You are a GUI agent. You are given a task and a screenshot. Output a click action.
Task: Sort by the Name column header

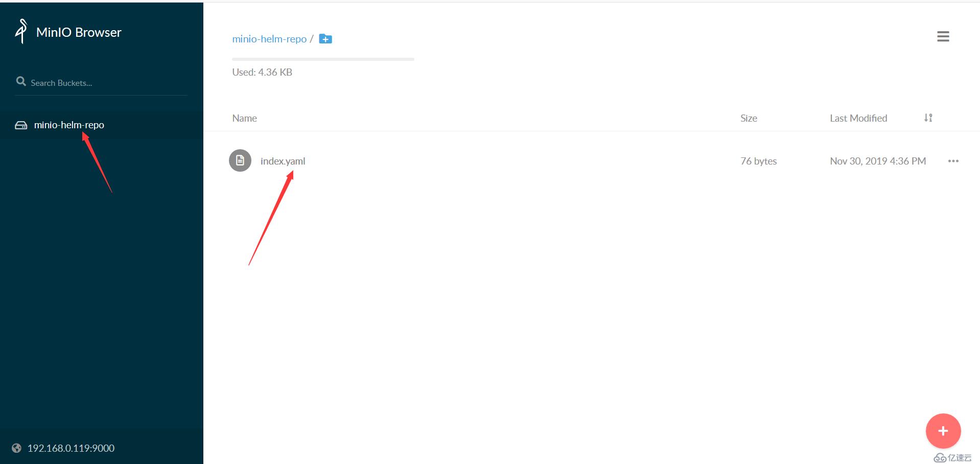point(244,118)
